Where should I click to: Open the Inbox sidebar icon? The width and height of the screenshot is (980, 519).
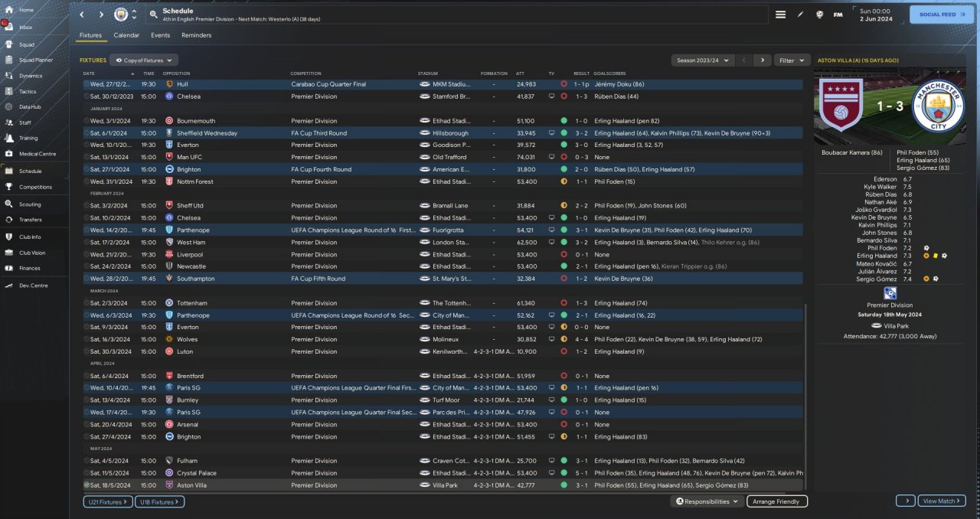click(8, 27)
